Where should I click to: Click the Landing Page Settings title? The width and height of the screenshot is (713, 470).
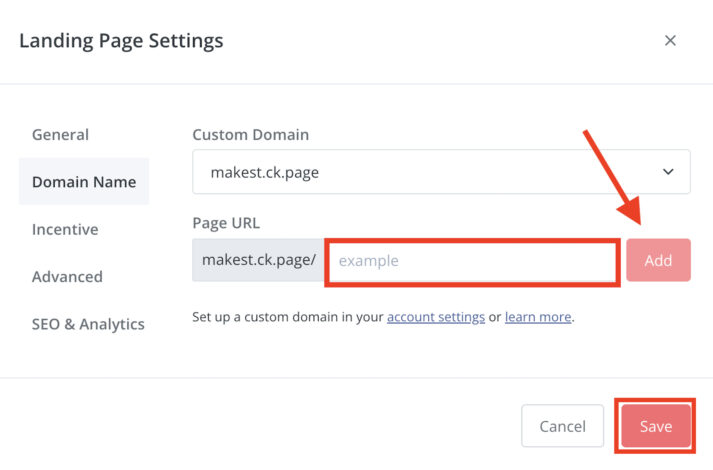coord(121,41)
